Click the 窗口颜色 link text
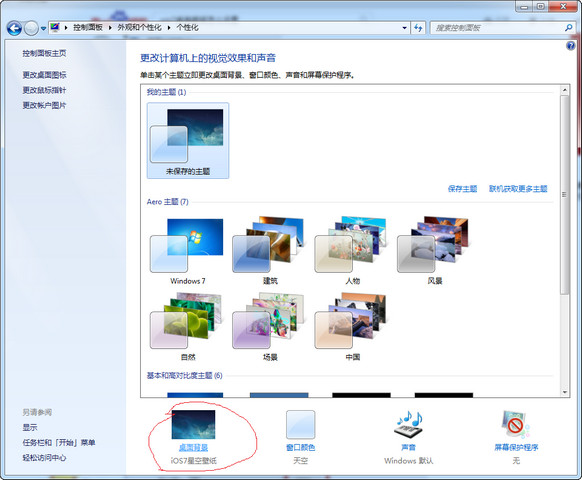The image size is (582, 480). pos(301,448)
